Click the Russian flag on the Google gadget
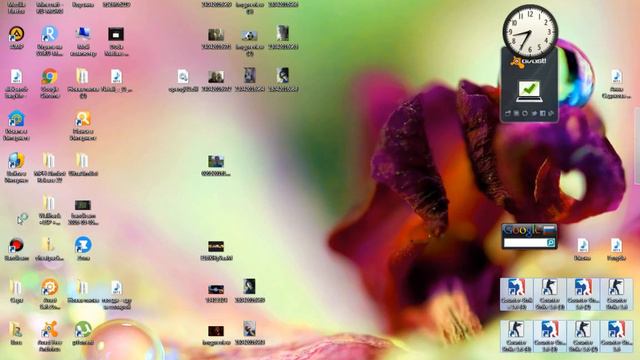Viewport: 640px width, 360px height. (549, 230)
